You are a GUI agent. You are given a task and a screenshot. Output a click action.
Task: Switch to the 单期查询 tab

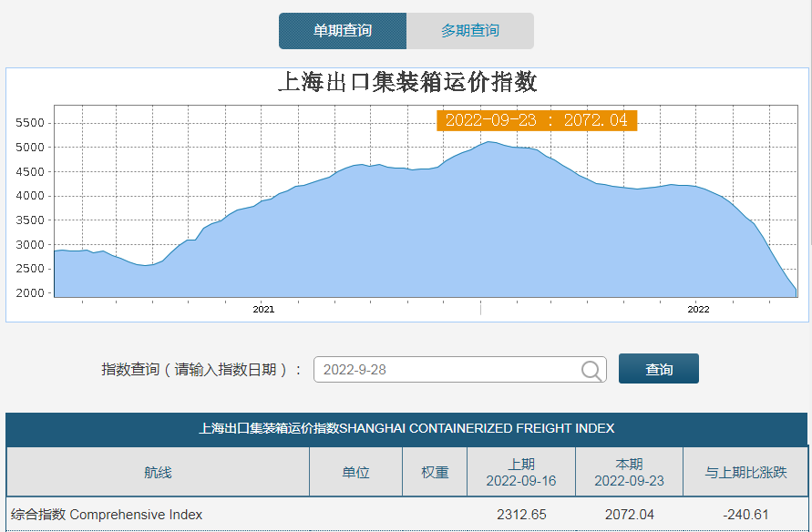tap(343, 31)
